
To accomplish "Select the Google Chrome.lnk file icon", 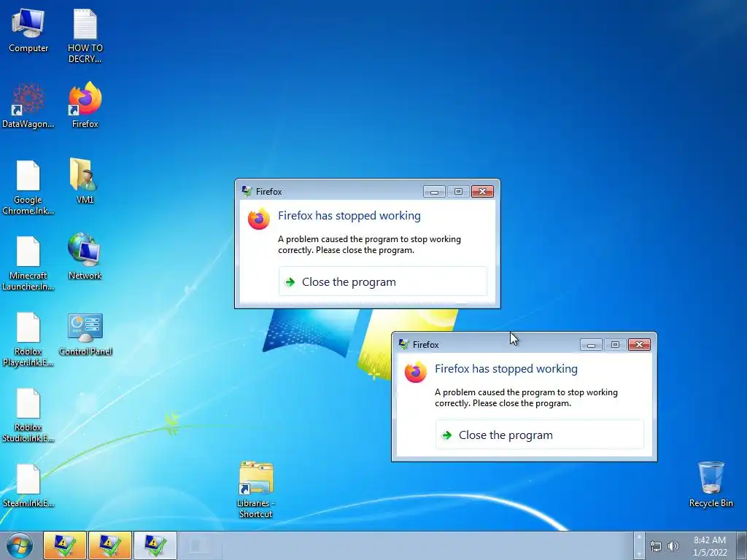I will coord(28,187).
